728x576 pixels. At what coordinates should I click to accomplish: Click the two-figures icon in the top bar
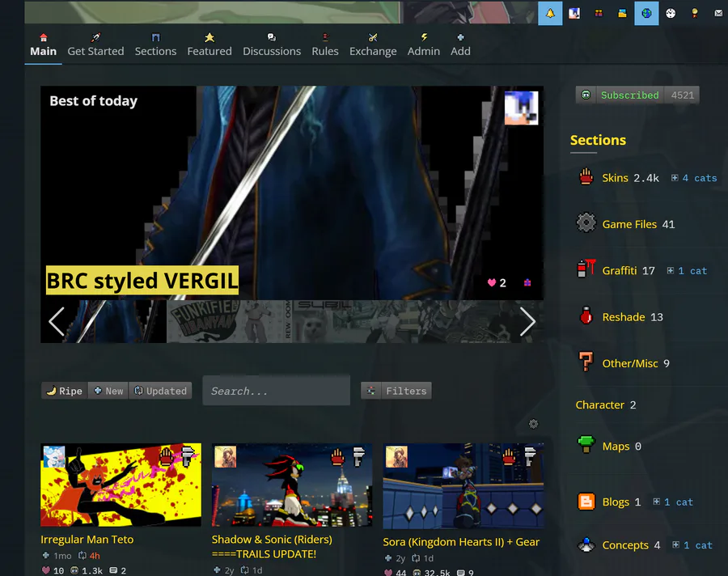pos(599,13)
